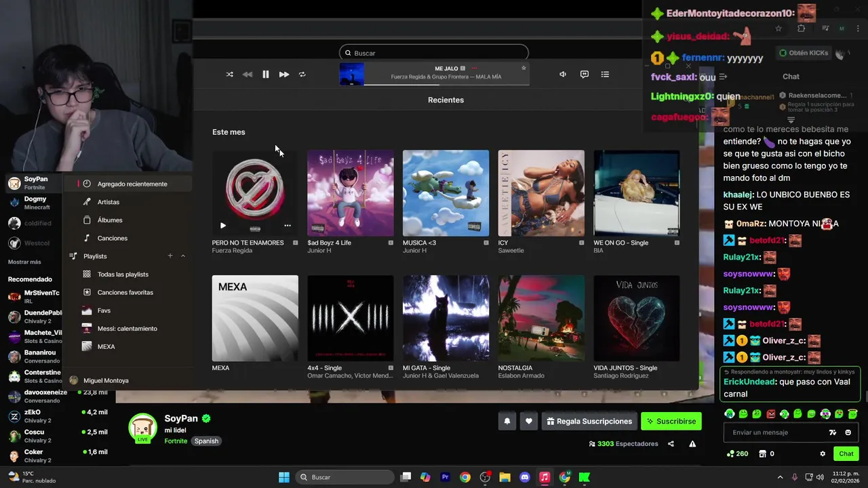The image size is (868, 488).
Task: Go to the previous track
Action: (248, 75)
